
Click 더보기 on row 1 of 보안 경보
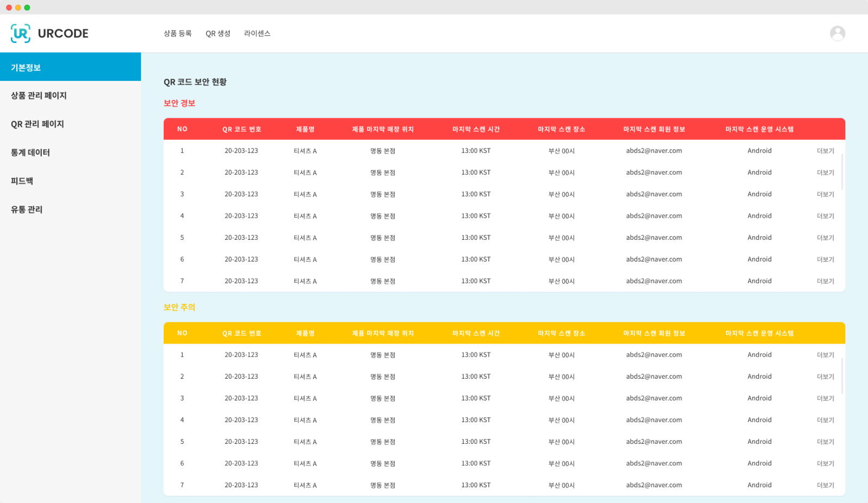825,151
